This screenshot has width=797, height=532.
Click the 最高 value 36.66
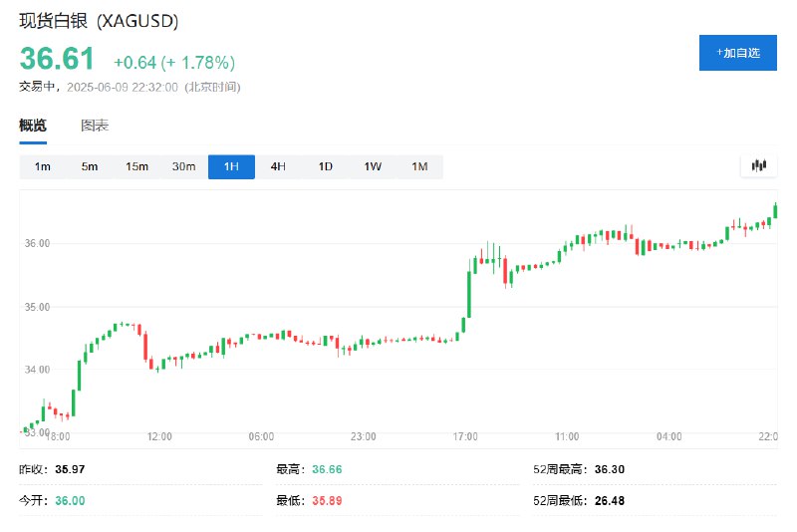coord(327,469)
